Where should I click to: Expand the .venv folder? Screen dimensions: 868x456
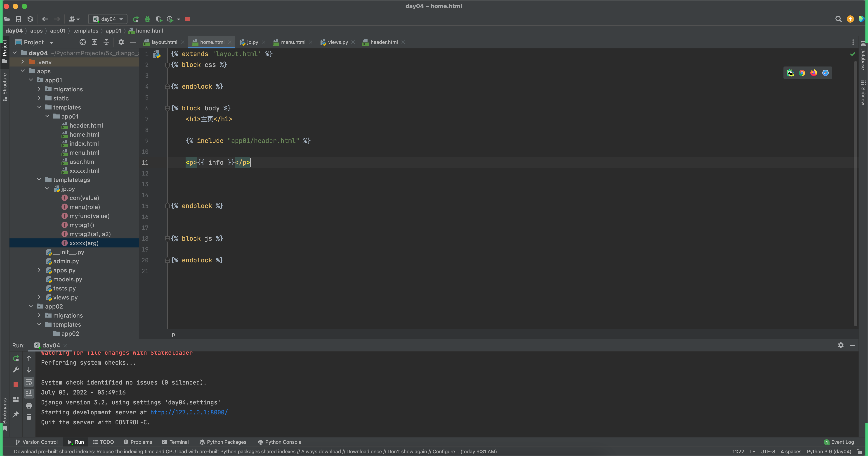point(23,62)
